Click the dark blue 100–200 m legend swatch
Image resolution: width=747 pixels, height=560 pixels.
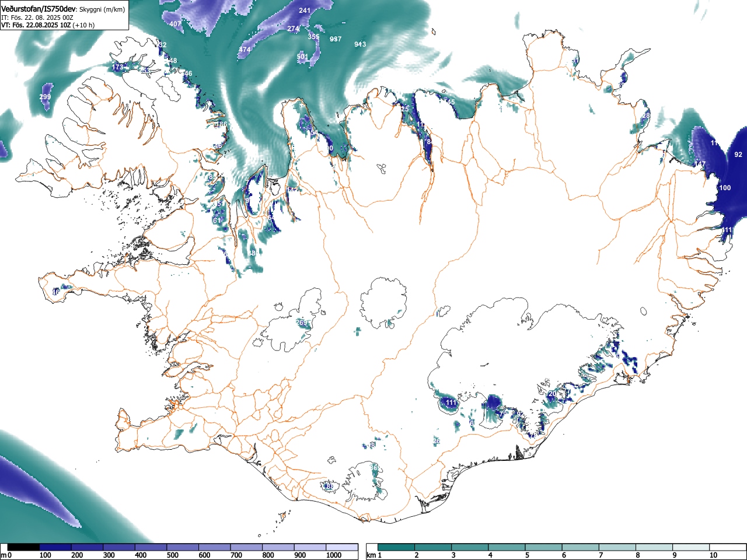[55, 547]
